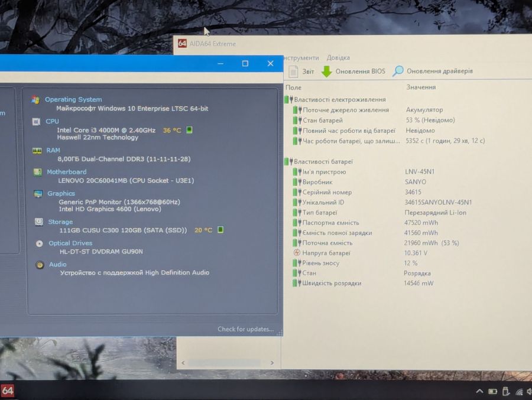Click the right arrow of AIDA64 horizontal scrollbar
The width and height of the screenshot is (532, 400).
pyautogui.click(x=272, y=363)
